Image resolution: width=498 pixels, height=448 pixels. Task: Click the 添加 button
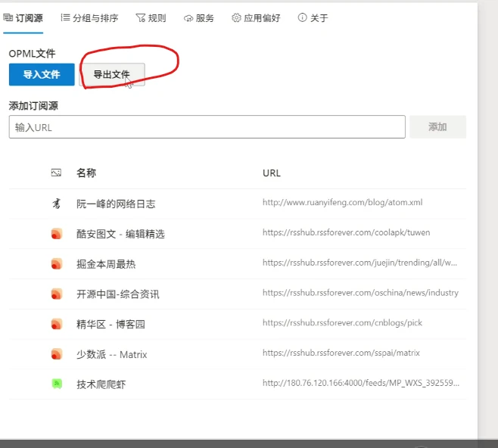click(x=437, y=127)
